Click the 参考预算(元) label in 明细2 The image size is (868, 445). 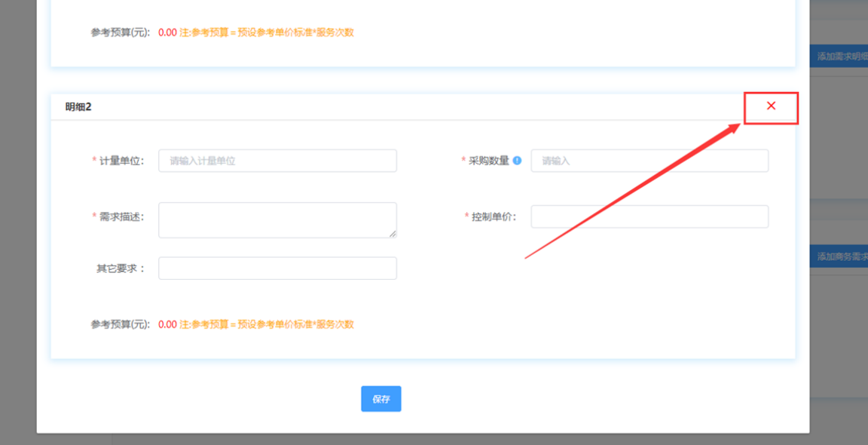pyautogui.click(x=121, y=324)
